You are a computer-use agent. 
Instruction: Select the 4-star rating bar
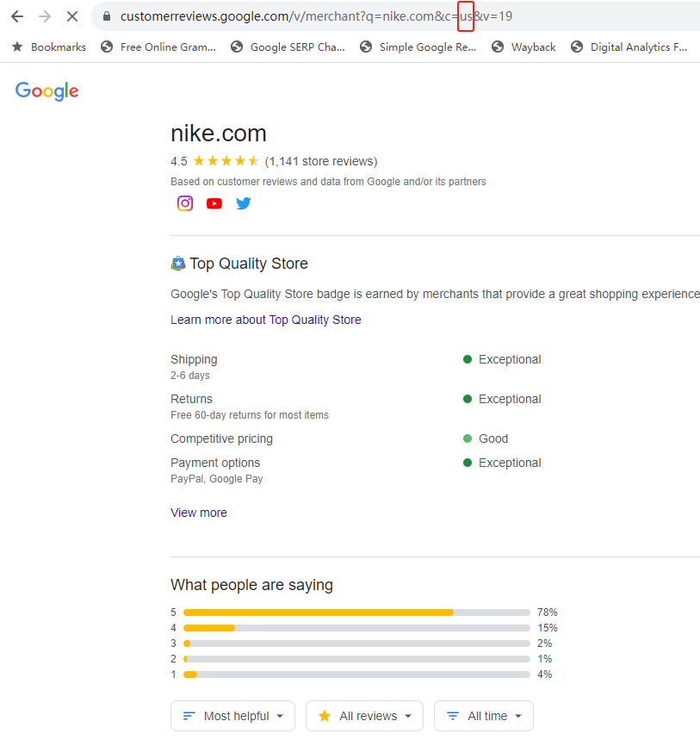click(356, 628)
